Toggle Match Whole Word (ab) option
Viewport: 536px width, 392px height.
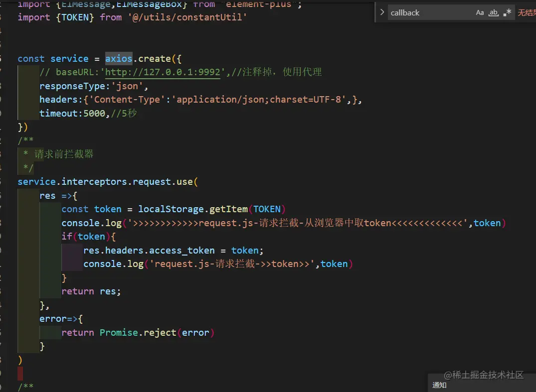click(x=493, y=12)
